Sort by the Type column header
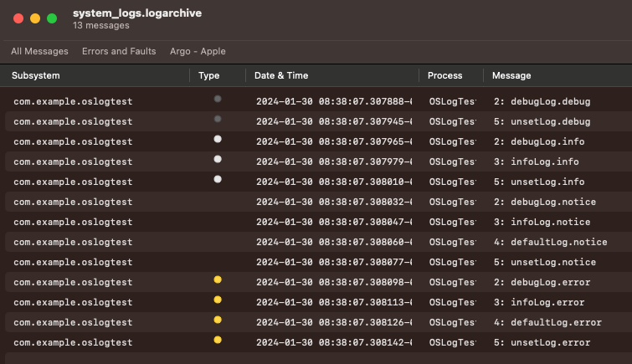The width and height of the screenshot is (632, 364). 208,75
